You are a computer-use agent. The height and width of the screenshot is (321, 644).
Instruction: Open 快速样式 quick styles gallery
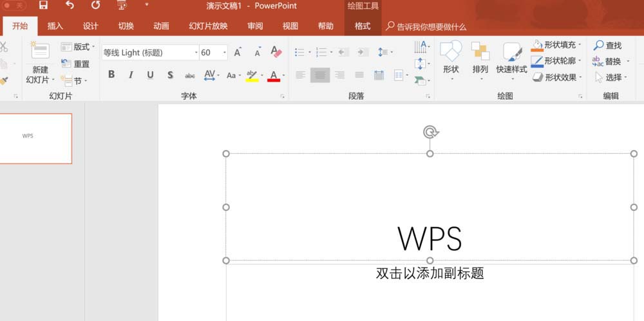click(512, 60)
